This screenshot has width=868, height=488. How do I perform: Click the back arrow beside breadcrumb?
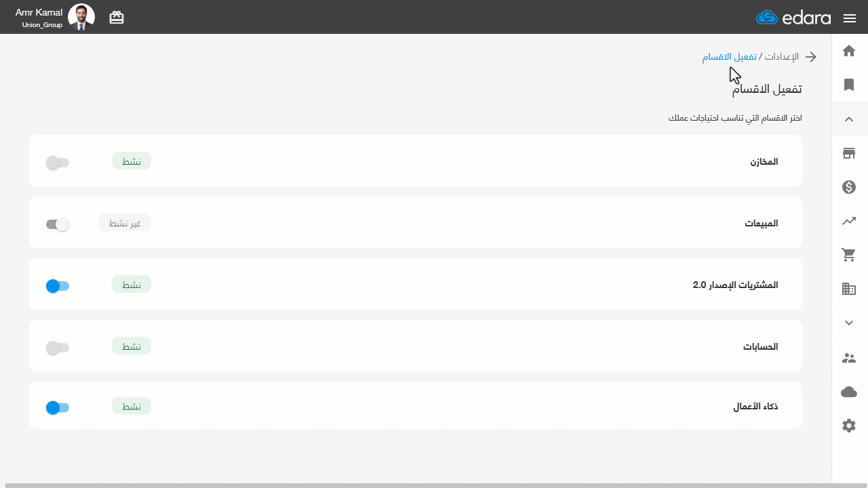[x=810, y=57]
